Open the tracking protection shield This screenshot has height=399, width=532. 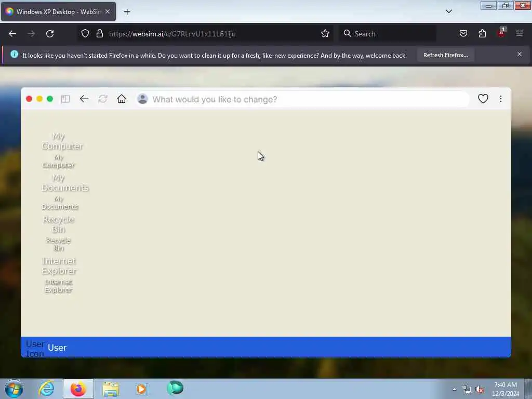pyautogui.click(x=85, y=33)
